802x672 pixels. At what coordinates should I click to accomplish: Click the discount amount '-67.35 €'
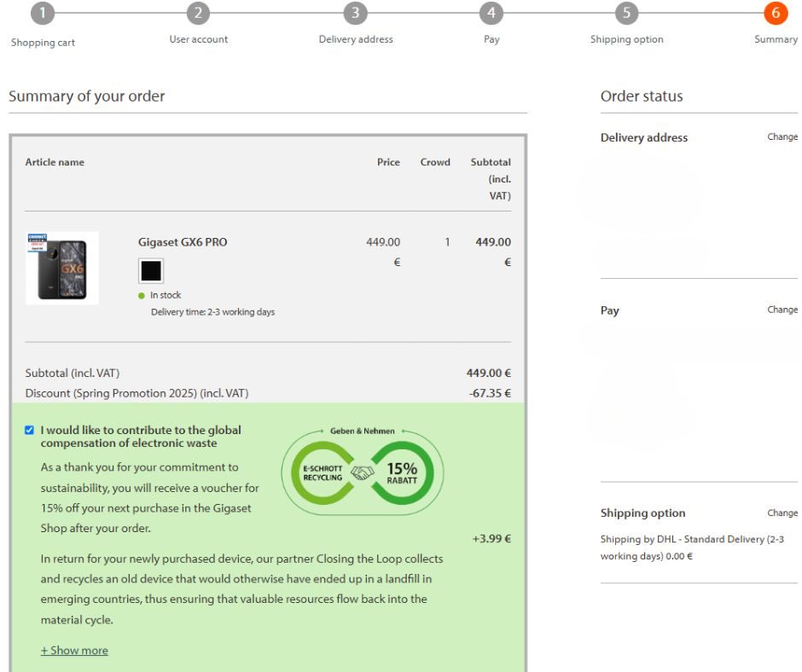coord(490,393)
